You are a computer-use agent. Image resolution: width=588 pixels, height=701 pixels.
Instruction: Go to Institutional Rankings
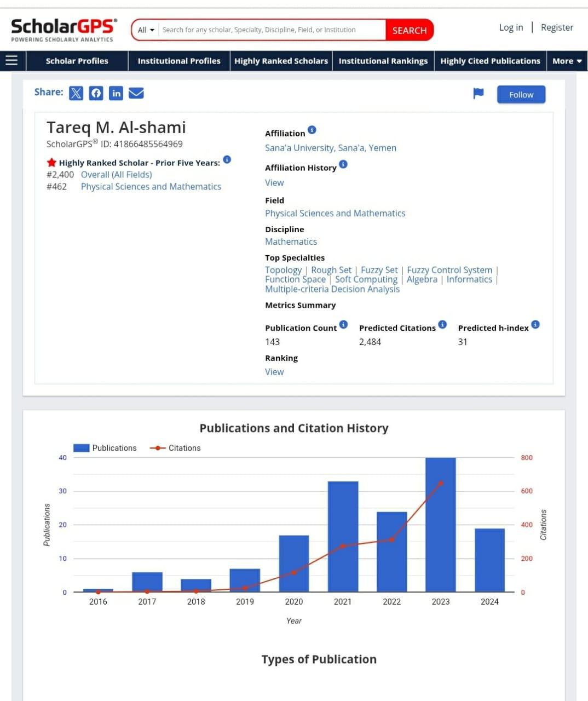pos(383,61)
